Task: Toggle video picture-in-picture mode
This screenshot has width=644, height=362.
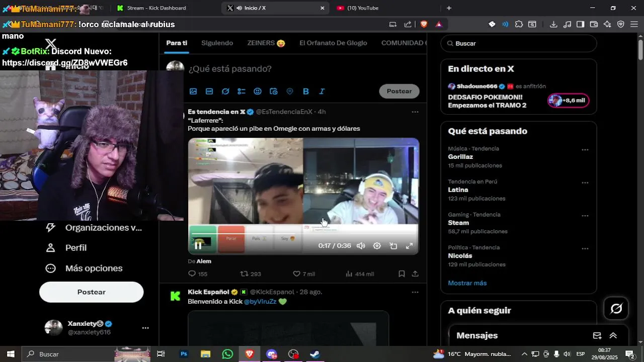Action: click(393, 246)
